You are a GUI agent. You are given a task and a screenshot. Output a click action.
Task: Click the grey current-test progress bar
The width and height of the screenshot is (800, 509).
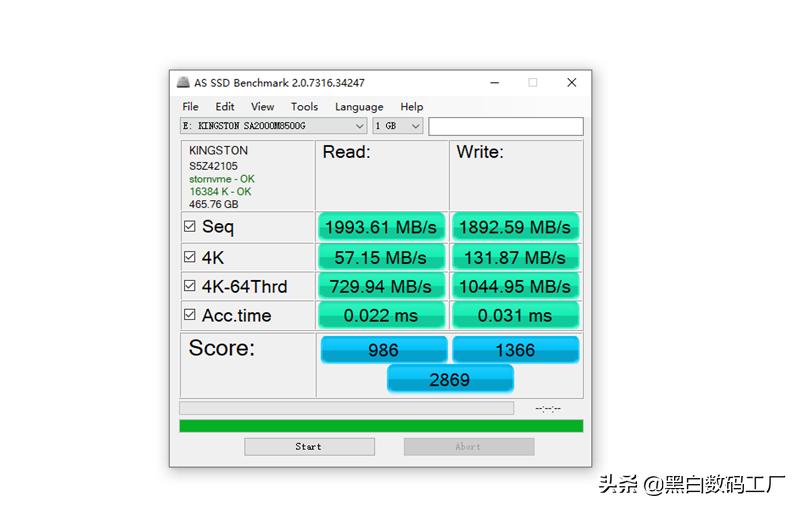pyautogui.click(x=346, y=408)
